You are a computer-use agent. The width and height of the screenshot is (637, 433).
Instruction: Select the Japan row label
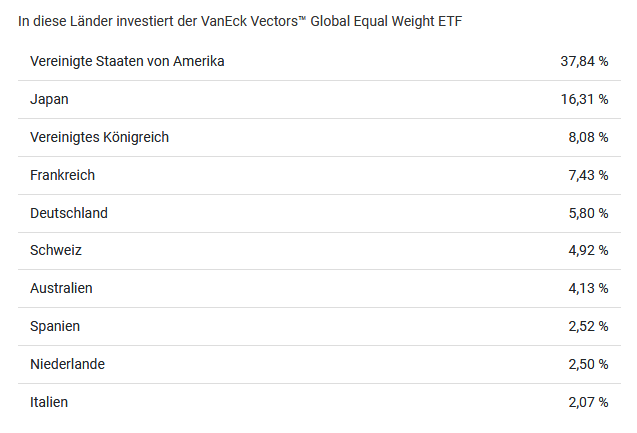(x=50, y=99)
